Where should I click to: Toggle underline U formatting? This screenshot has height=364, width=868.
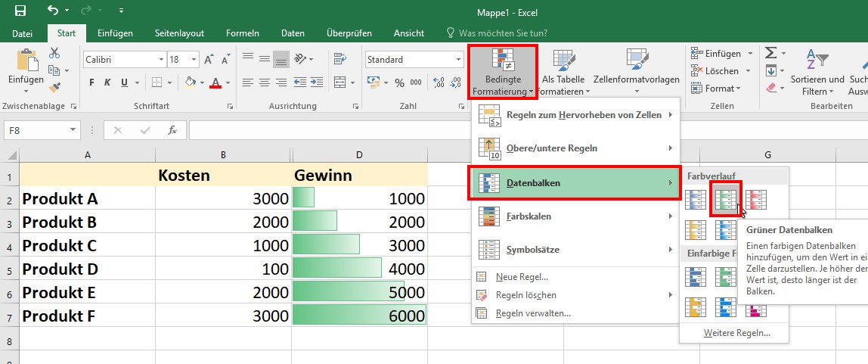coord(124,82)
